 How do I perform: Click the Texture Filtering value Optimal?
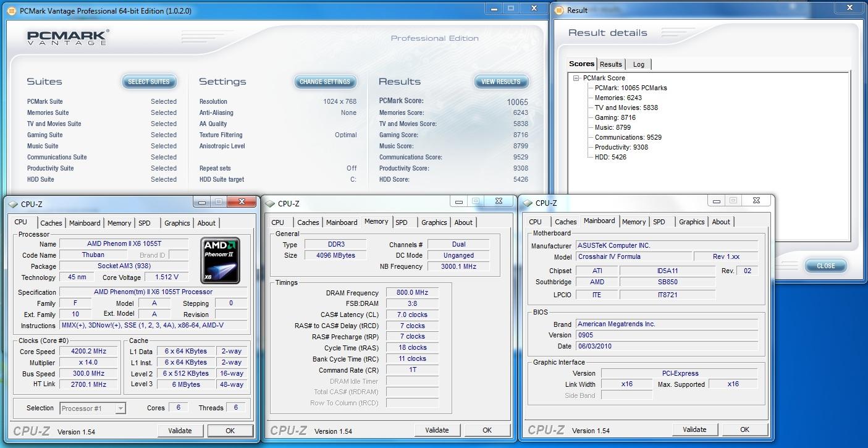pos(346,135)
